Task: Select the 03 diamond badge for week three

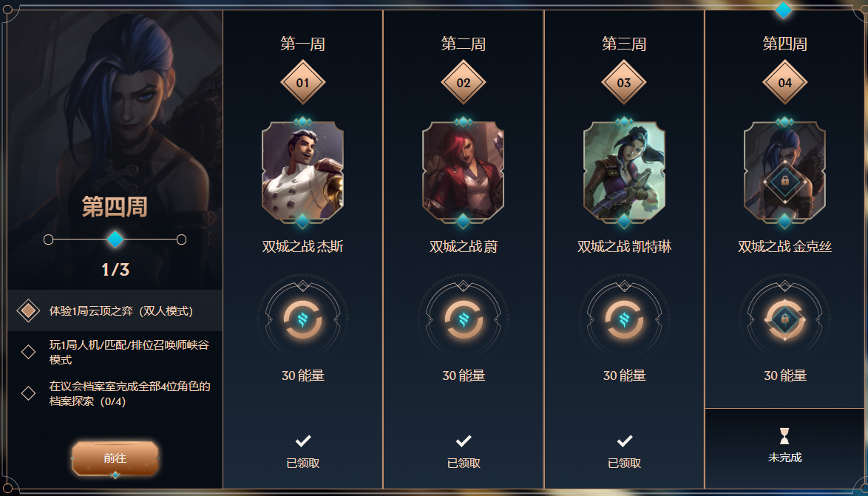Action: click(624, 83)
